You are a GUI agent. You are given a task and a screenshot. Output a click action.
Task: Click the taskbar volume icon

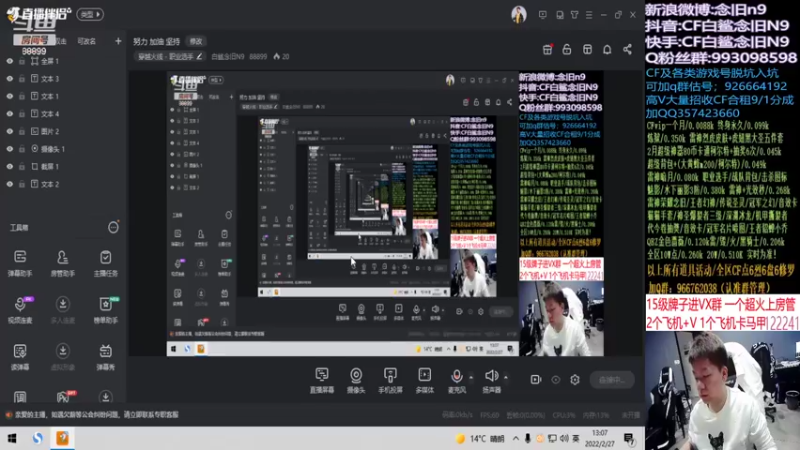564,438
